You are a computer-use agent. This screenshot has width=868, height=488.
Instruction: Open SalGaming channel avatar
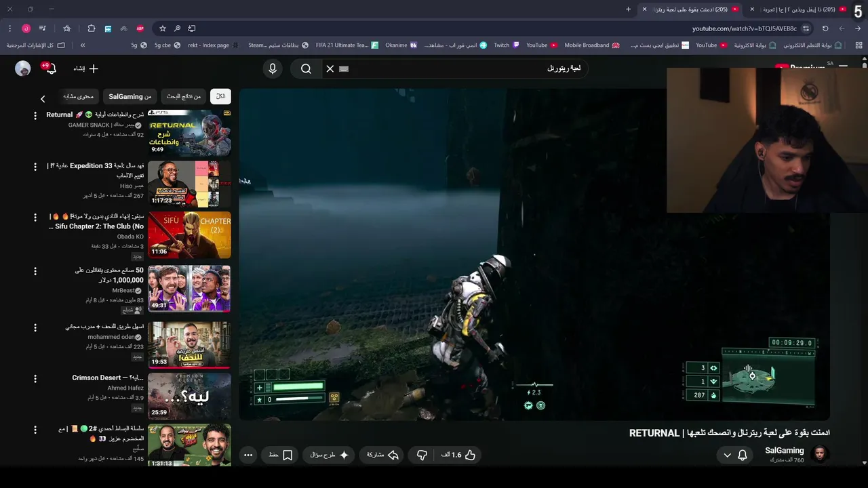(x=820, y=454)
